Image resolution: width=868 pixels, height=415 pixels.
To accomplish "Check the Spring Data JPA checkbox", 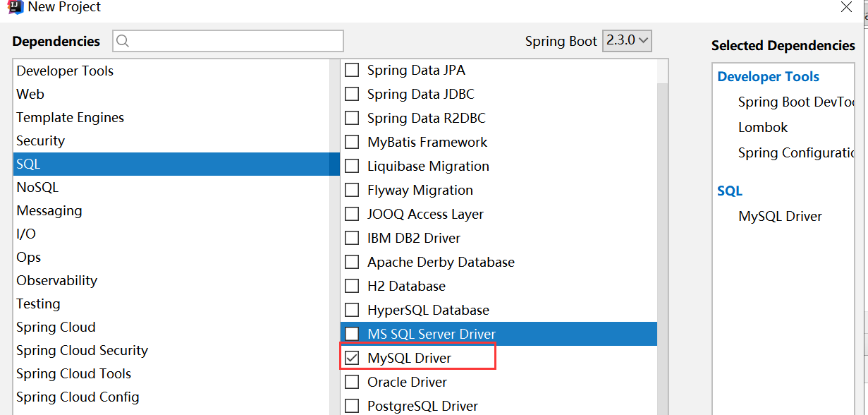I will [351, 70].
